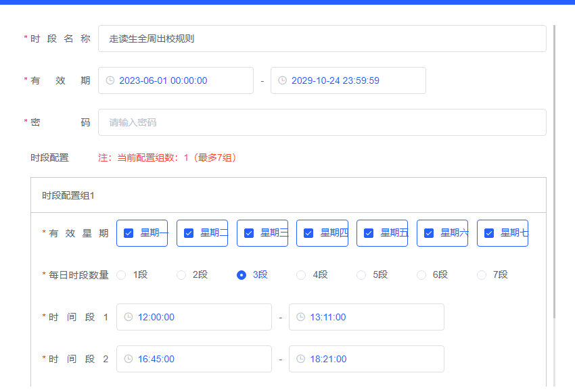The height and width of the screenshot is (392, 575).
Task: Click the 时段名称 name input field
Action: click(x=322, y=39)
